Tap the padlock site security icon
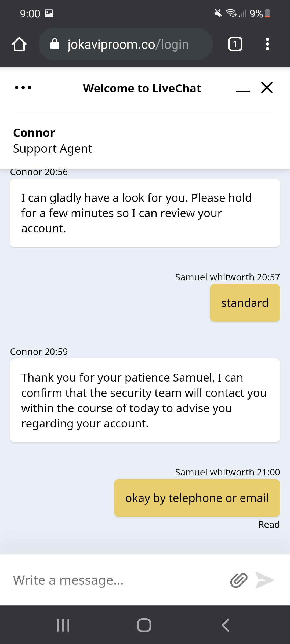290x644 pixels. click(55, 44)
